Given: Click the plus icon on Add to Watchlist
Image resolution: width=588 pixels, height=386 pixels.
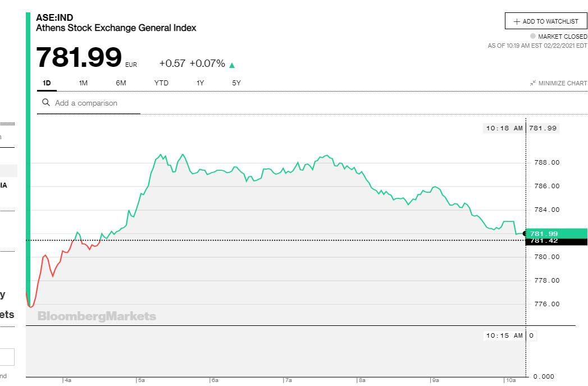Looking at the screenshot, I should [x=517, y=21].
